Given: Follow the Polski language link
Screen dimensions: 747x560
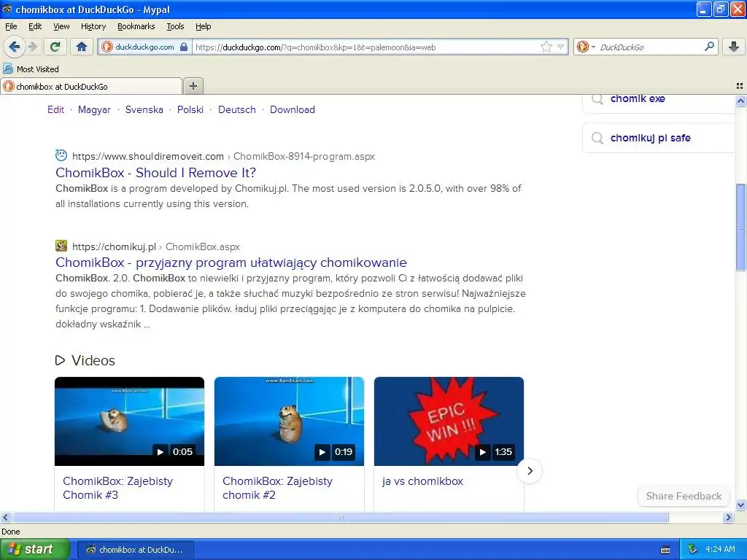Looking at the screenshot, I should coord(190,109).
